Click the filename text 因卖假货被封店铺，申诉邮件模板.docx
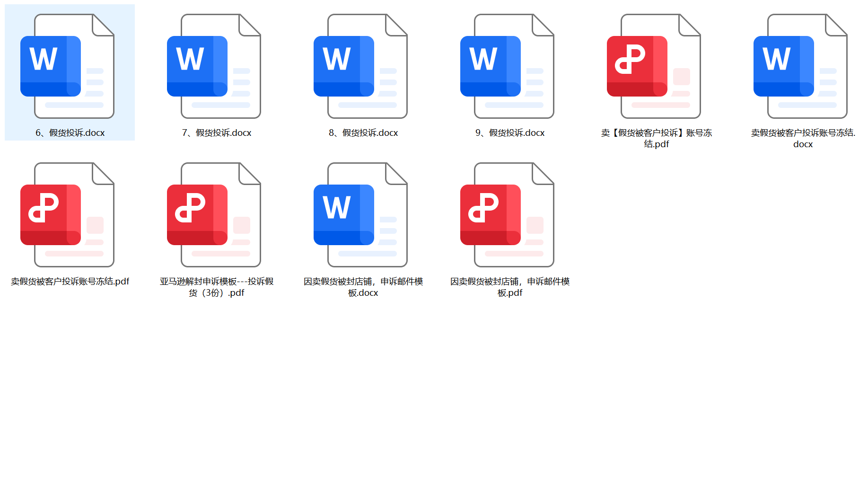The image size is (868, 504). click(363, 287)
